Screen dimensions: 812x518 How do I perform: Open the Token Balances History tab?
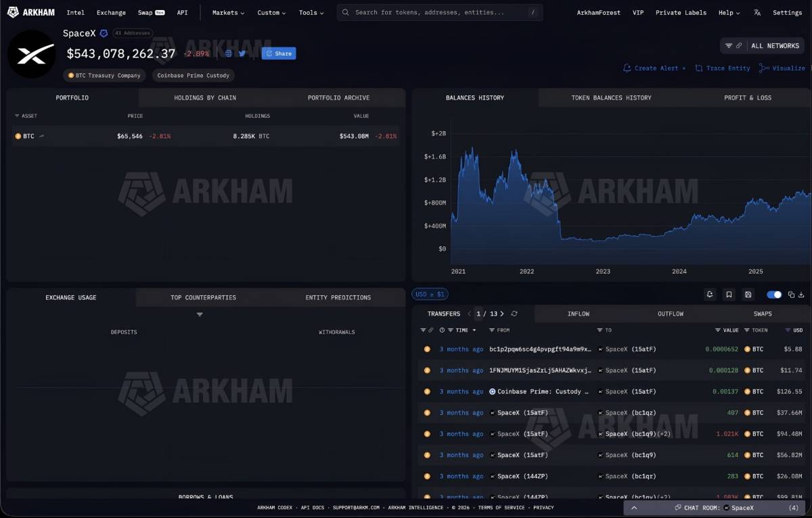[x=611, y=98]
